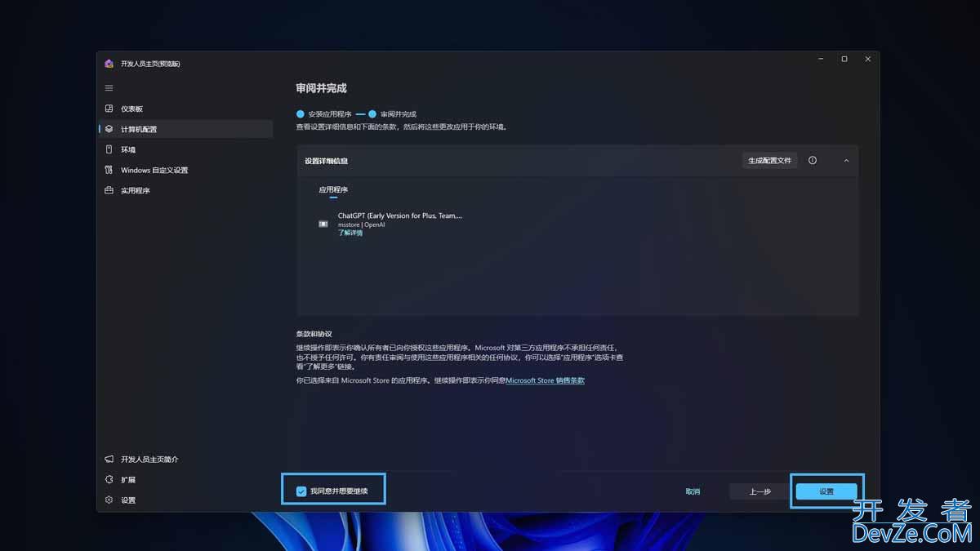Click the 环境 icon in sidebar
980x551 pixels.
pyautogui.click(x=109, y=149)
